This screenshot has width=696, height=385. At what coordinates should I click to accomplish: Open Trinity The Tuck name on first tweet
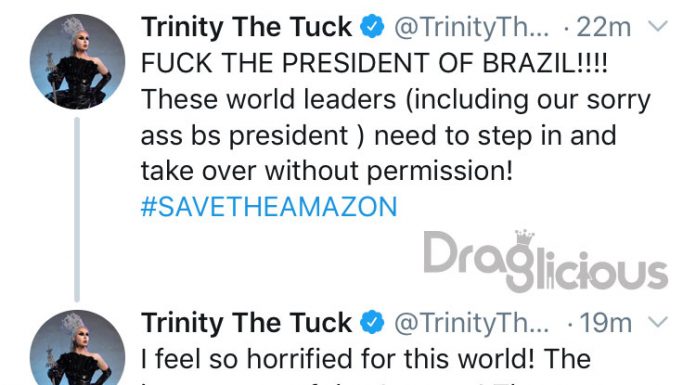coord(246,27)
